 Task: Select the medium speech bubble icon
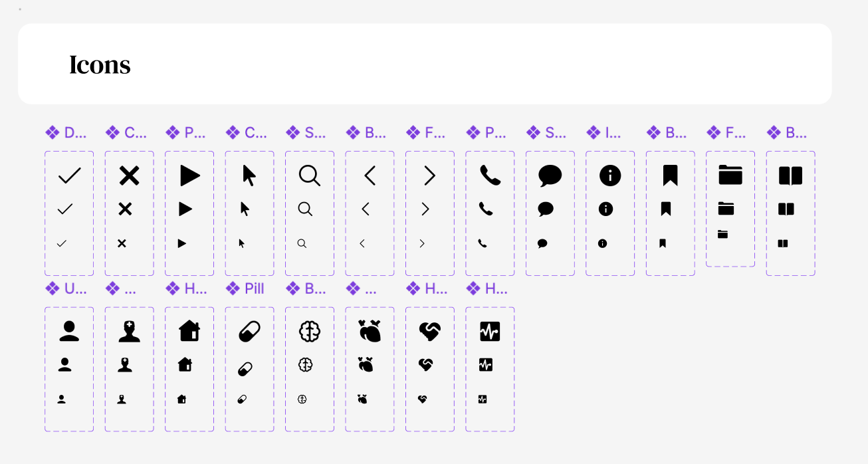(x=546, y=209)
